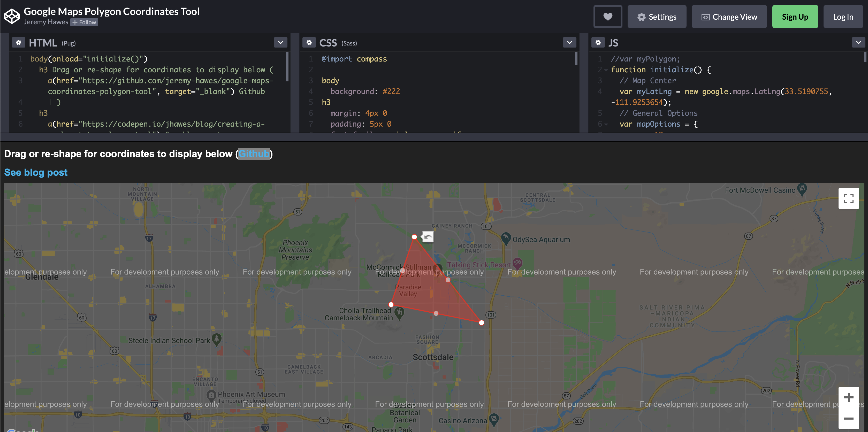This screenshot has width=868, height=432.
Task: Expand the HTML panel dropdown chevron
Action: (x=280, y=42)
